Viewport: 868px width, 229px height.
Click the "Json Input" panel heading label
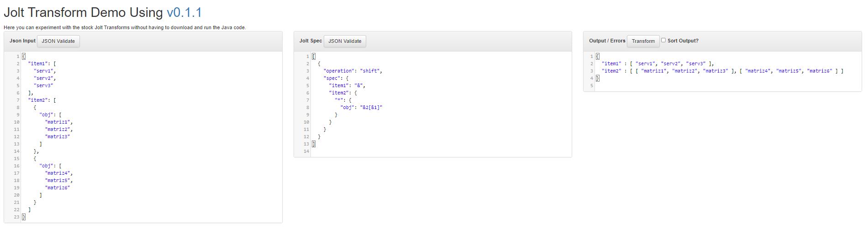[22, 41]
